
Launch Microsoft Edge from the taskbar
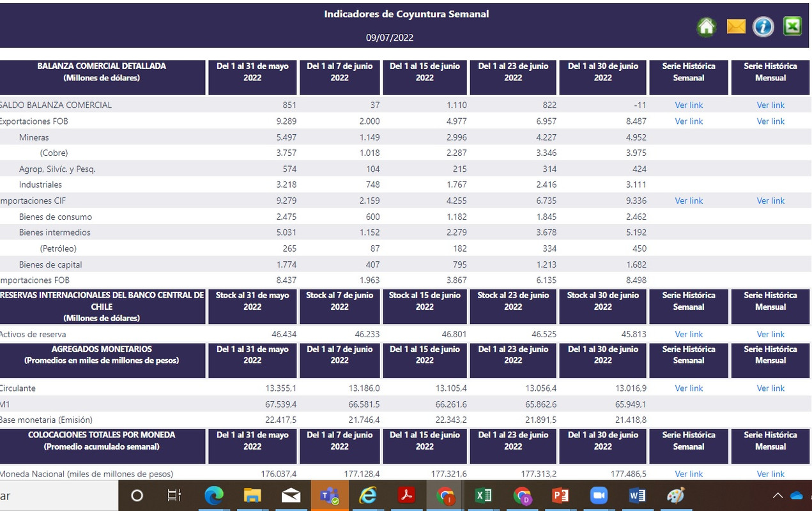click(214, 496)
